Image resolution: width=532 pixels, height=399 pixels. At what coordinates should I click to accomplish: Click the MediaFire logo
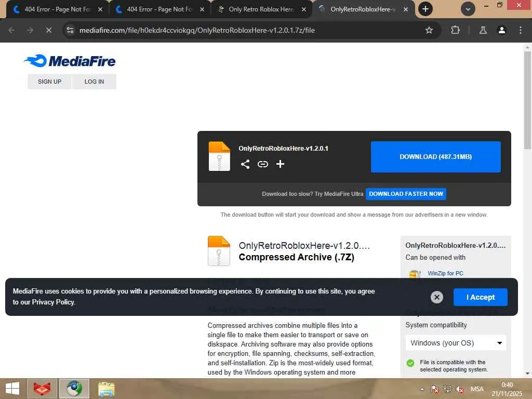(70, 61)
